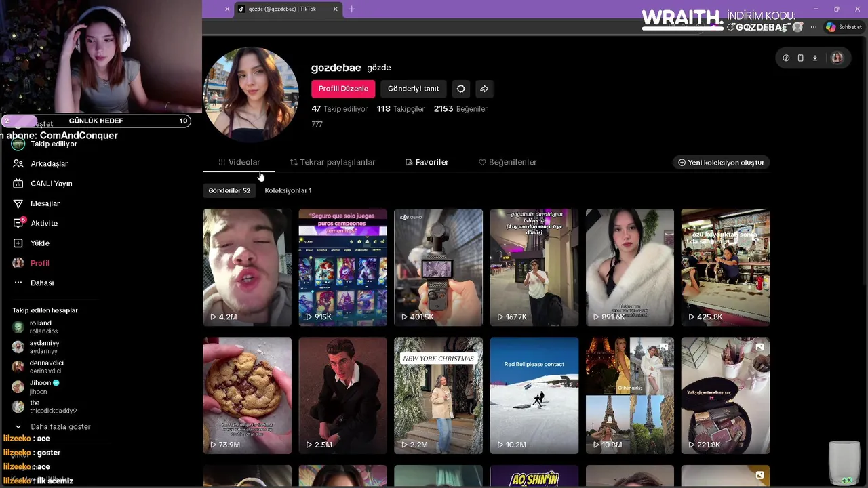Image resolution: width=868 pixels, height=488 pixels.
Task: Open the New York Christmas video
Action: pos(438,395)
